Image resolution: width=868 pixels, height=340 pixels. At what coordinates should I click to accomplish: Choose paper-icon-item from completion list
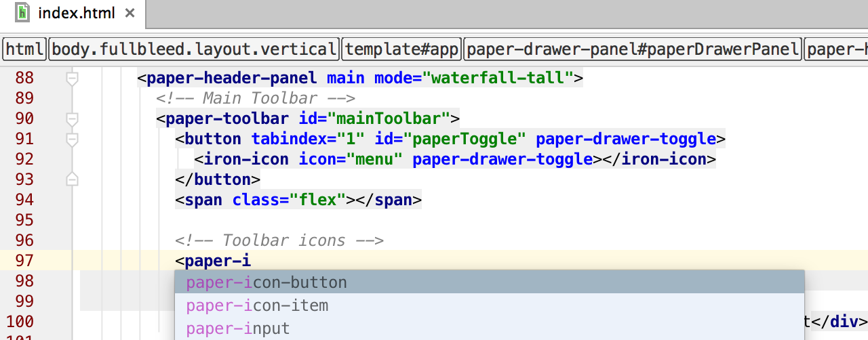pos(489,305)
